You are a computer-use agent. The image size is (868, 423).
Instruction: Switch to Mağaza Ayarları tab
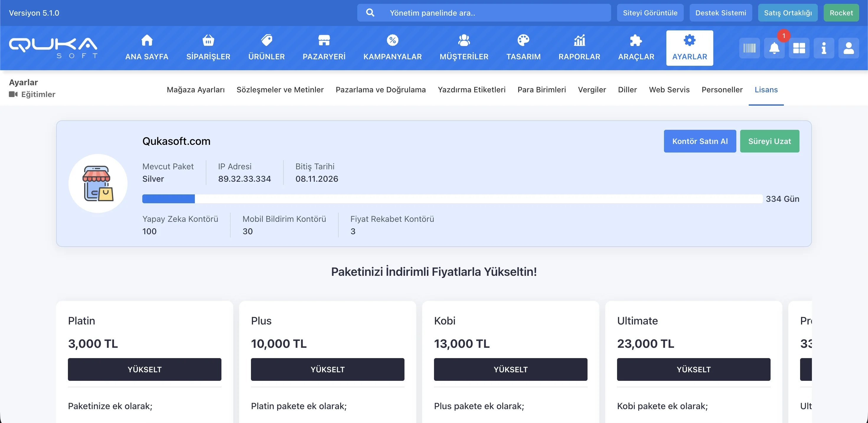(195, 90)
